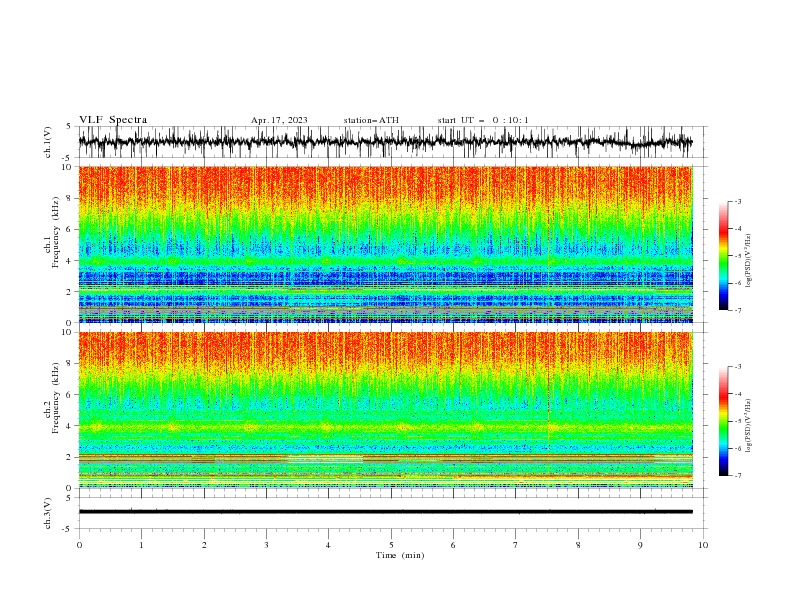This screenshot has width=792, height=612.
Task: Click the "2" tick on the time axis
Action: (x=204, y=545)
